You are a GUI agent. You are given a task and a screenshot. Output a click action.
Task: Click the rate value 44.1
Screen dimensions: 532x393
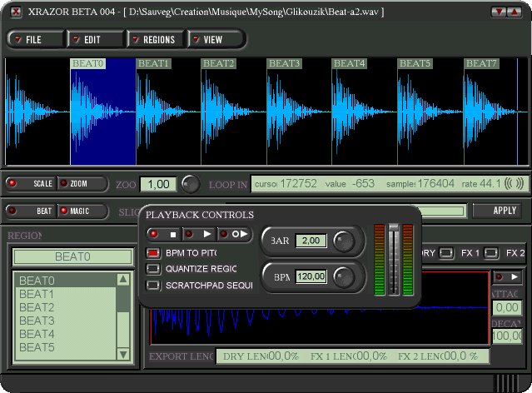(490, 184)
